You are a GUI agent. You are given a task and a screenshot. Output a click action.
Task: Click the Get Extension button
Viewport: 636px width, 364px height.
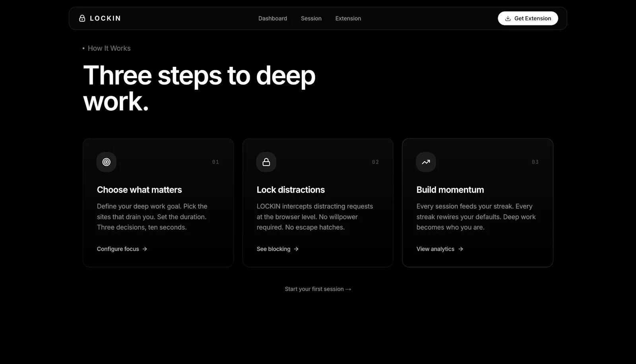(528, 18)
